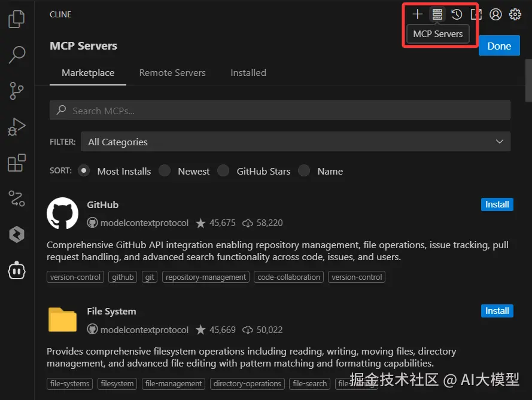Click the download icon beside 58,220
The image size is (532, 400).
247,223
